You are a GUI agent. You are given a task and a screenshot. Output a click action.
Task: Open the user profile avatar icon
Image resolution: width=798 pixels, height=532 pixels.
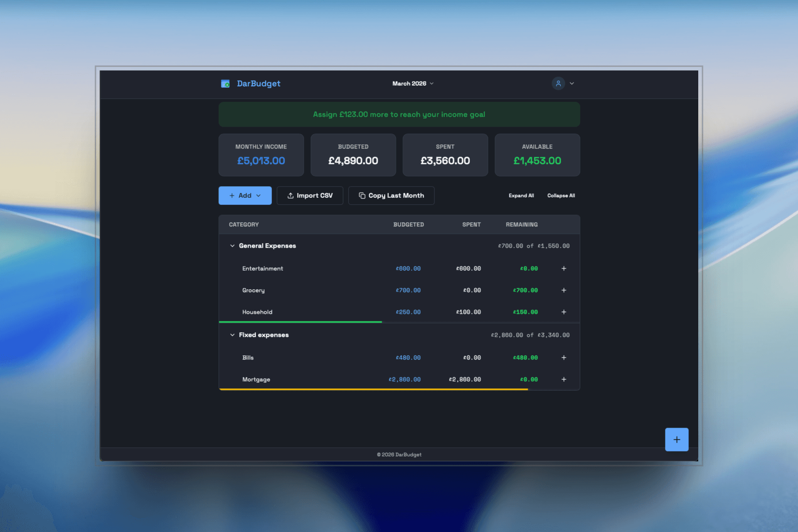(558, 84)
